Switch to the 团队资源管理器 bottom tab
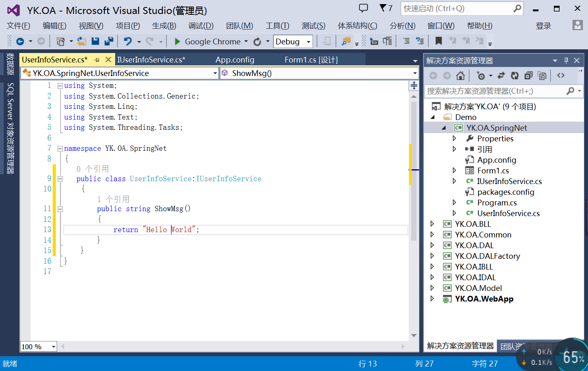Screen dimensions: 588x371 click(526, 346)
